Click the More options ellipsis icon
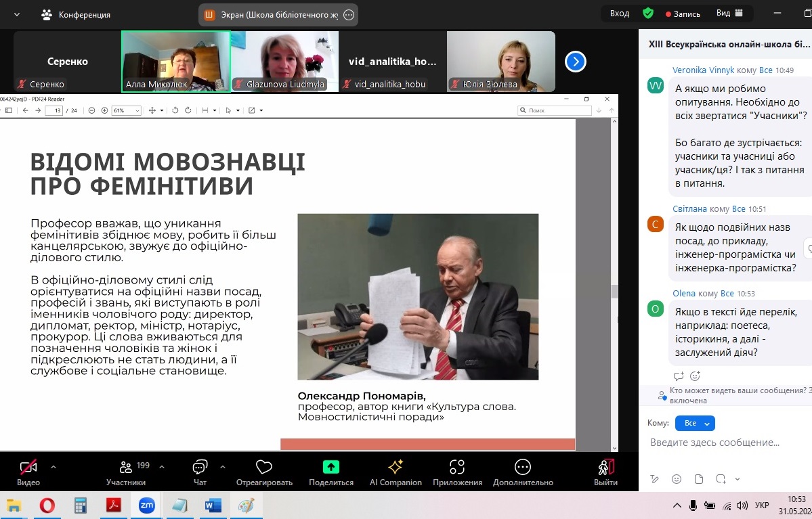 522,468
